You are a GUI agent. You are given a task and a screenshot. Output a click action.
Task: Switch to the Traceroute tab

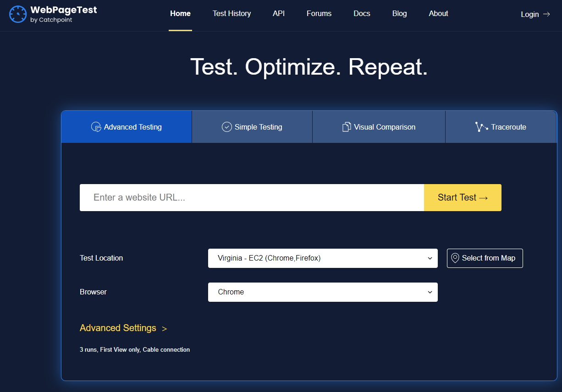[x=501, y=127]
